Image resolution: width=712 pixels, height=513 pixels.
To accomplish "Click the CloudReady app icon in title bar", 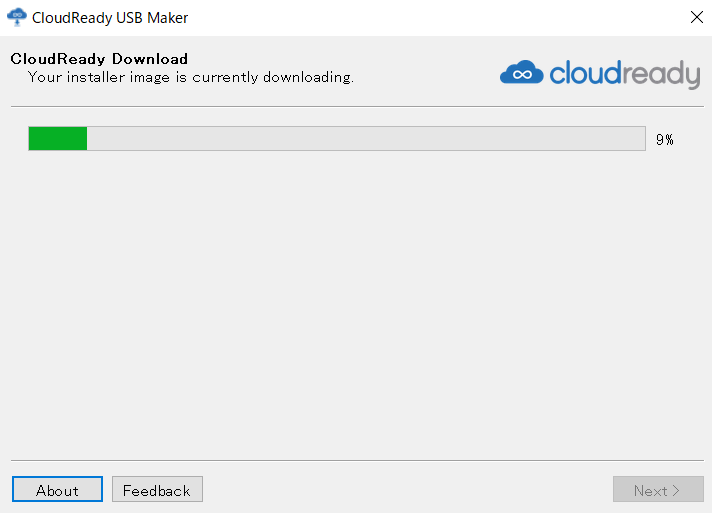I will 17,17.
